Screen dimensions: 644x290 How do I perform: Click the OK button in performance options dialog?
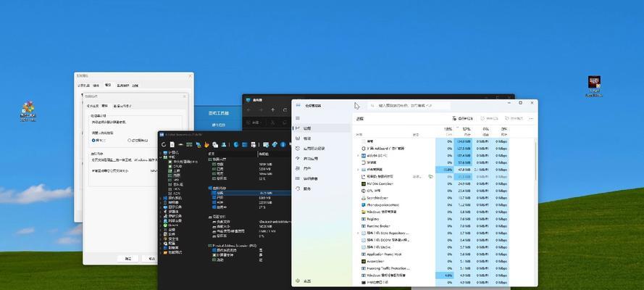coord(127,259)
